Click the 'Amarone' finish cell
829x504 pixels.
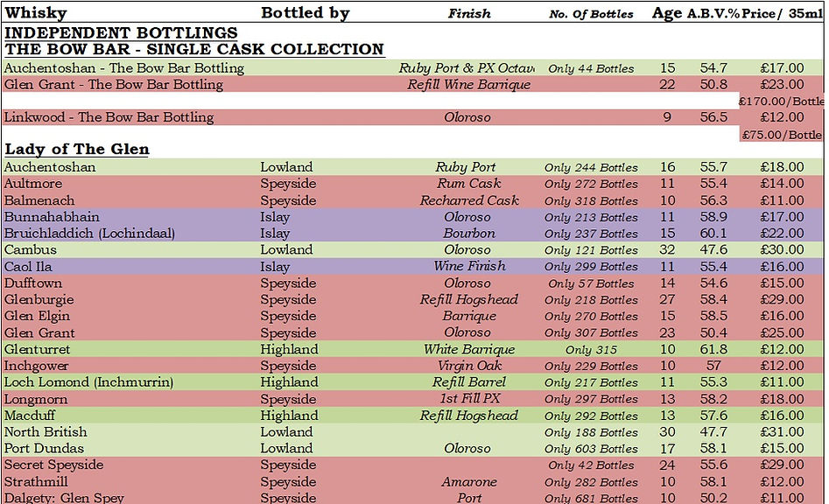point(469,481)
